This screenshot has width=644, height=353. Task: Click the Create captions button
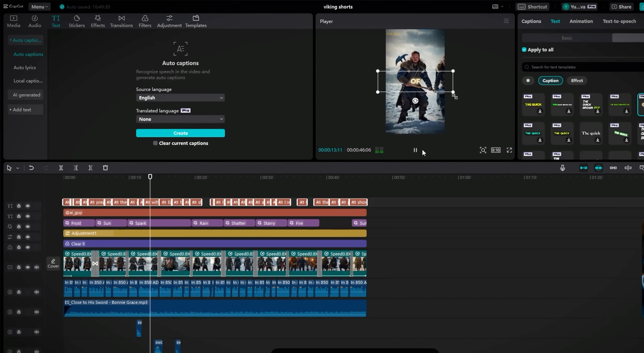(x=181, y=133)
